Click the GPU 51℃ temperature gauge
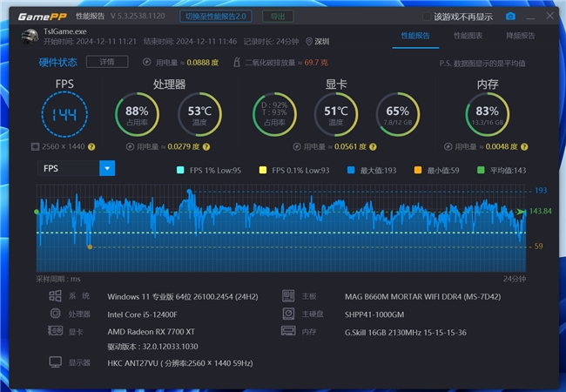Screen dimensions: 566x392 click(336, 114)
